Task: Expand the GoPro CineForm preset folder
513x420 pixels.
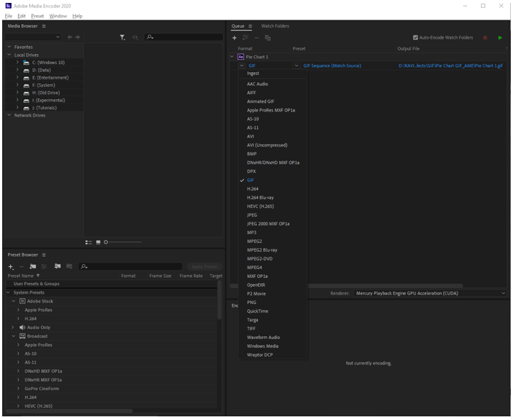Action: pyautogui.click(x=18, y=389)
